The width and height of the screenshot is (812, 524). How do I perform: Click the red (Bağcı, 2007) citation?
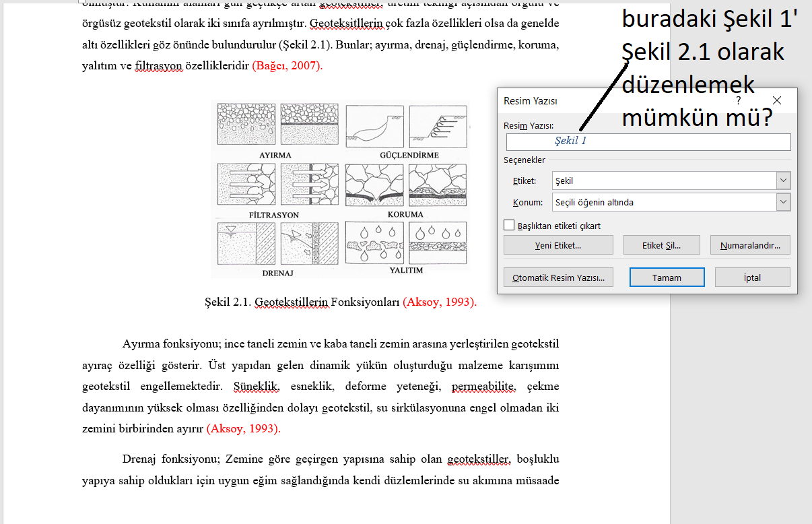(287, 66)
